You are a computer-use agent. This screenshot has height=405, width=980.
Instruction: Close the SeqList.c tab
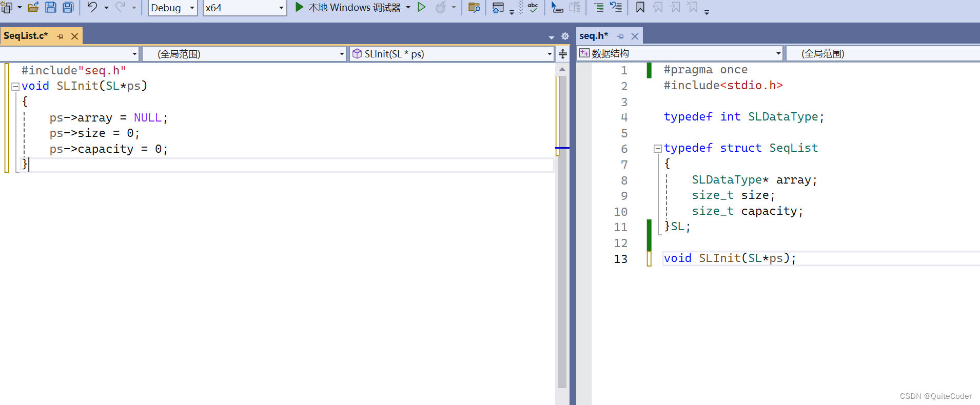74,36
